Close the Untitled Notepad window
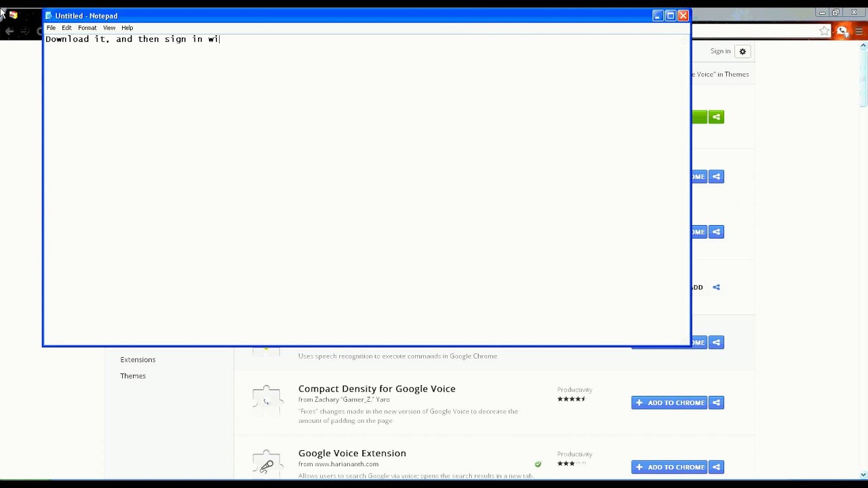This screenshot has height=488, width=868. coord(684,16)
